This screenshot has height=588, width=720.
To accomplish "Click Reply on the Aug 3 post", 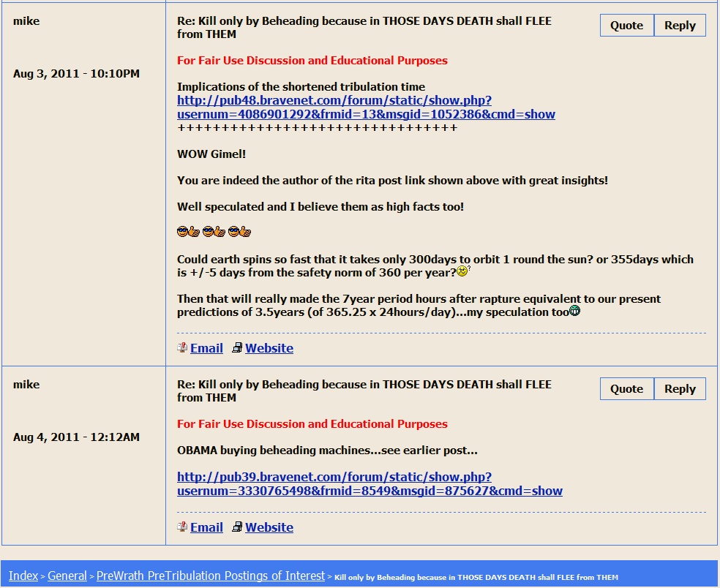I will tap(680, 26).
